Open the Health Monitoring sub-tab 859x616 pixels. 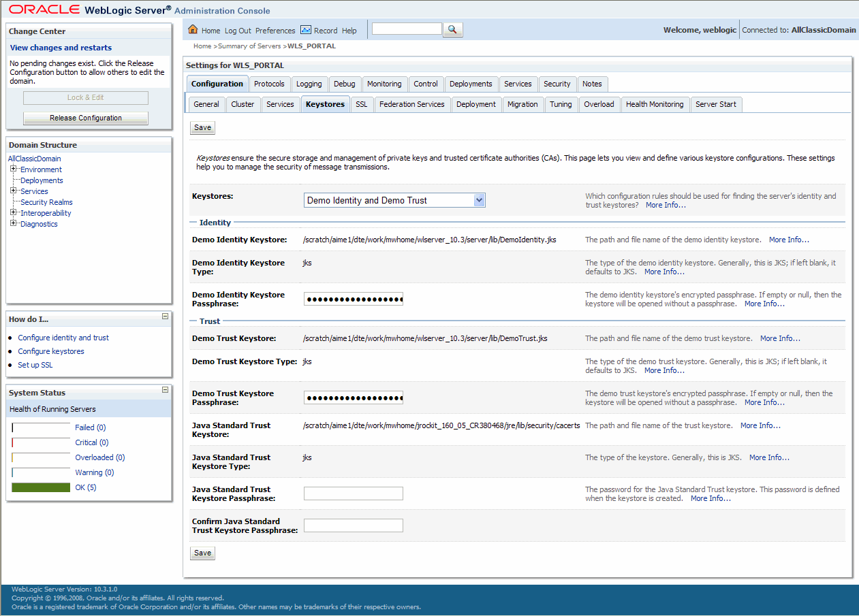click(655, 104)
